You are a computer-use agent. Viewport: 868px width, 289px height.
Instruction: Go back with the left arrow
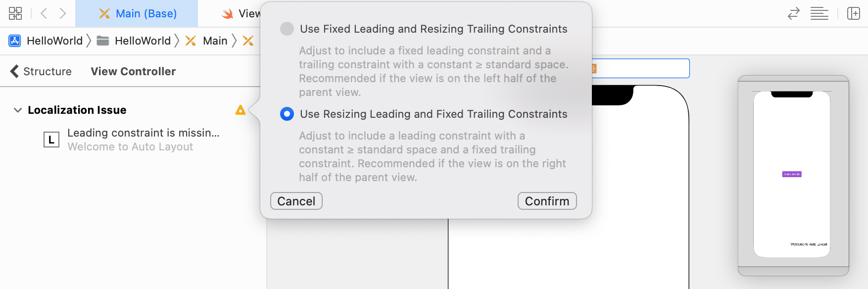tap(44, 13)
